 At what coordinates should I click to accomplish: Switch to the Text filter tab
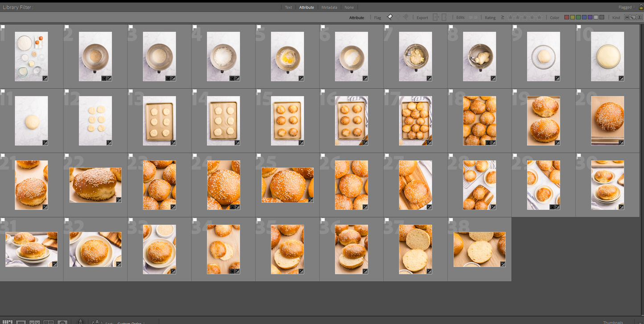click(x=288, y=7)
